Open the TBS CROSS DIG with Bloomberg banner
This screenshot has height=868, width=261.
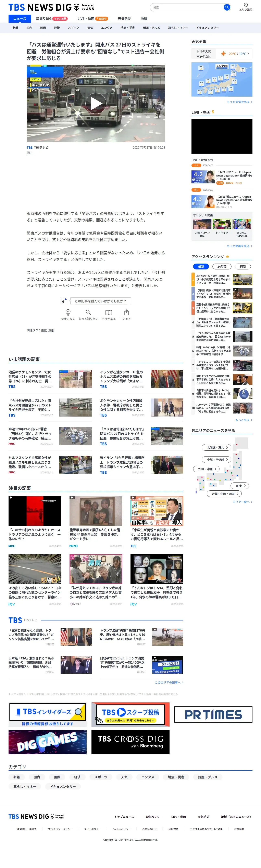(x=130, y=742)
